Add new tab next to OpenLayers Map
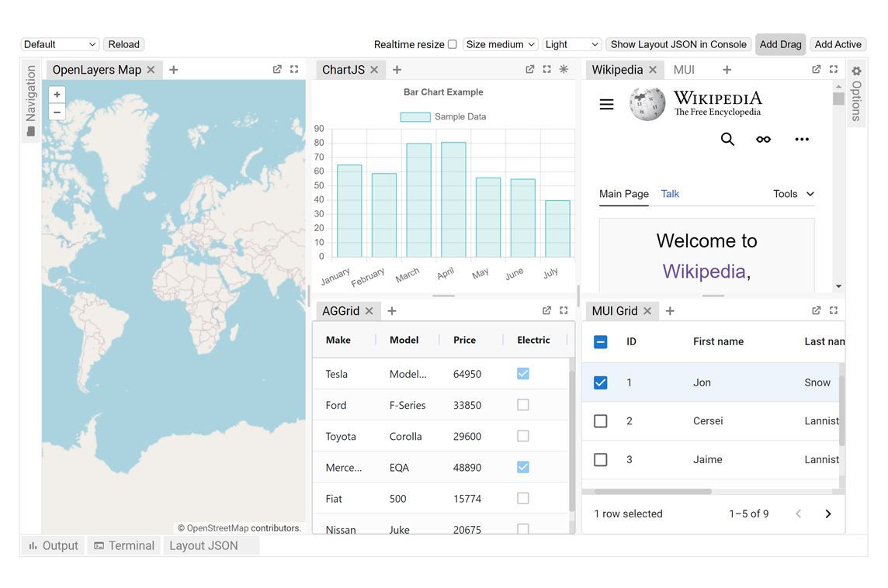This screenshot has width=888, height=588. (x=173, y=70)
